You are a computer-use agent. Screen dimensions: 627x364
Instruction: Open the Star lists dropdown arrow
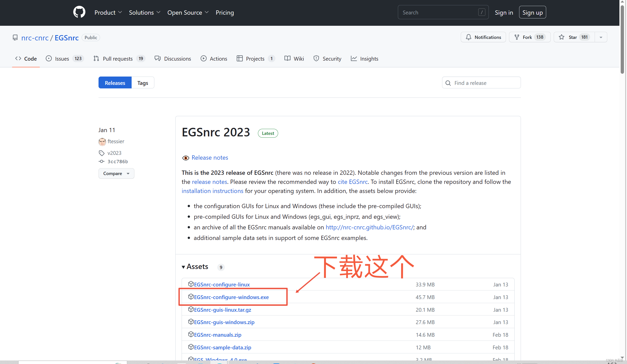pos(601,37)
